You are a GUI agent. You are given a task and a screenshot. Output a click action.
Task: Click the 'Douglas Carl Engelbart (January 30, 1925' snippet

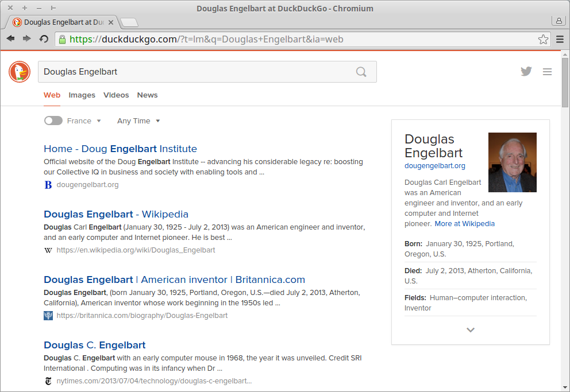click(x=205, y=232)
